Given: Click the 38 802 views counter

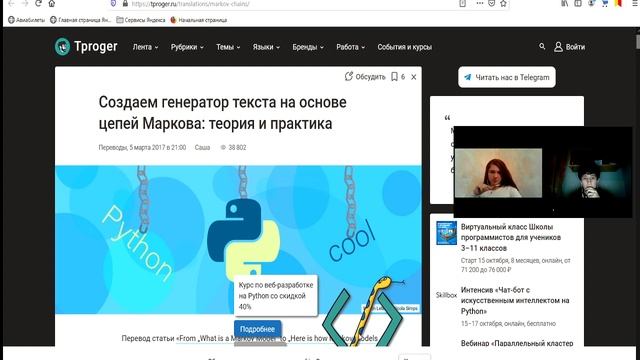Looking at the screenshot, I should pos(233,147).
